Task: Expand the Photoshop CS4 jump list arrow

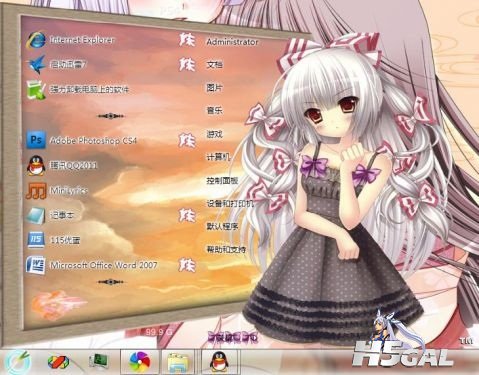Action: 187,141
